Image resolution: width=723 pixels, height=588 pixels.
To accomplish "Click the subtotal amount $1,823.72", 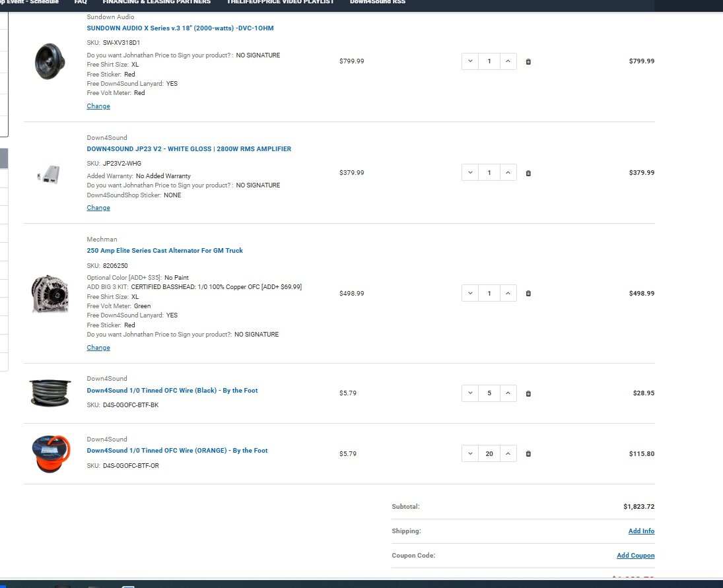I will click(638, 506).
